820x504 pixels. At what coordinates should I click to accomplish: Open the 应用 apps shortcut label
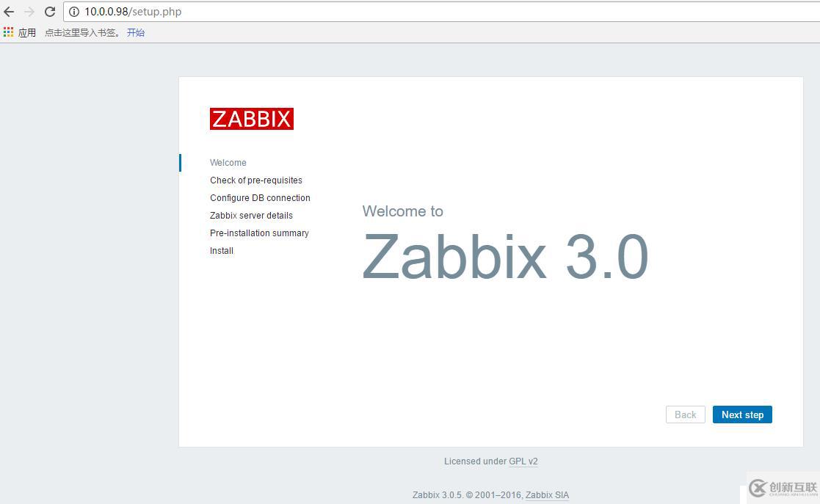coord(26,32)
